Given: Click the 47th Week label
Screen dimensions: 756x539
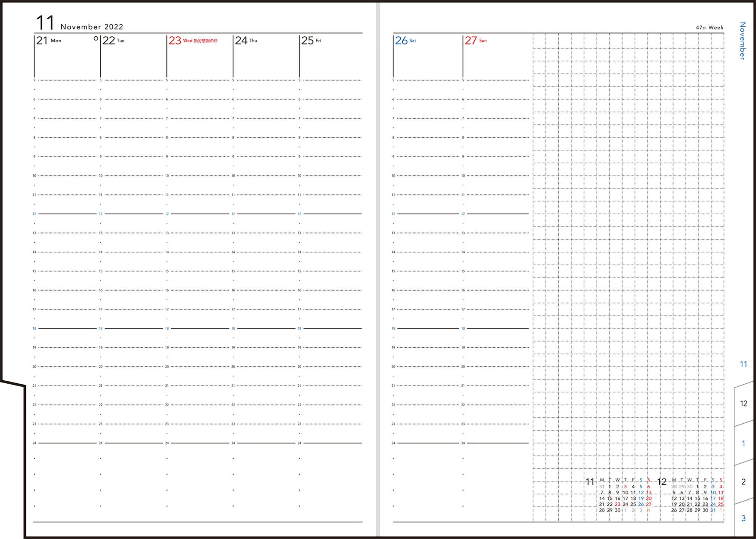Looking at the screenshot, I should pyautogui.click(x=710, y=28).
